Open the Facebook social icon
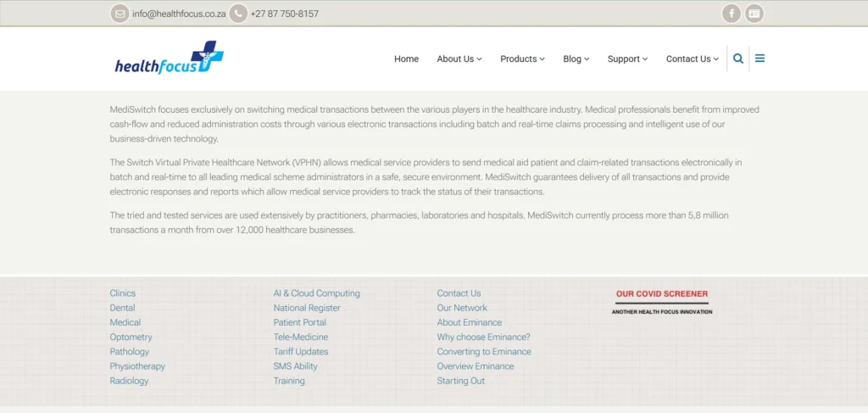Viewport: 868px width, 413px height. coord(732,14)
